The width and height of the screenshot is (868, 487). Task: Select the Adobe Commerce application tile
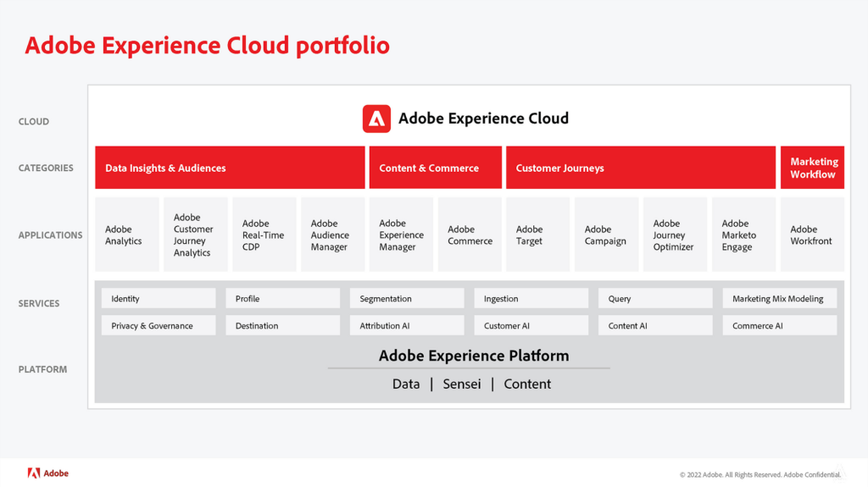click(x=470, y=235)
